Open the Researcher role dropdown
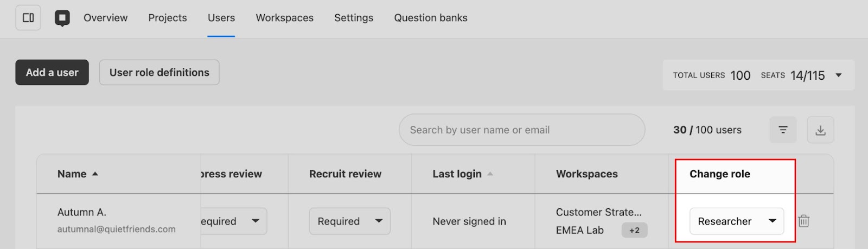The width and height of the screenshot is (868, 249). point(737,221)
